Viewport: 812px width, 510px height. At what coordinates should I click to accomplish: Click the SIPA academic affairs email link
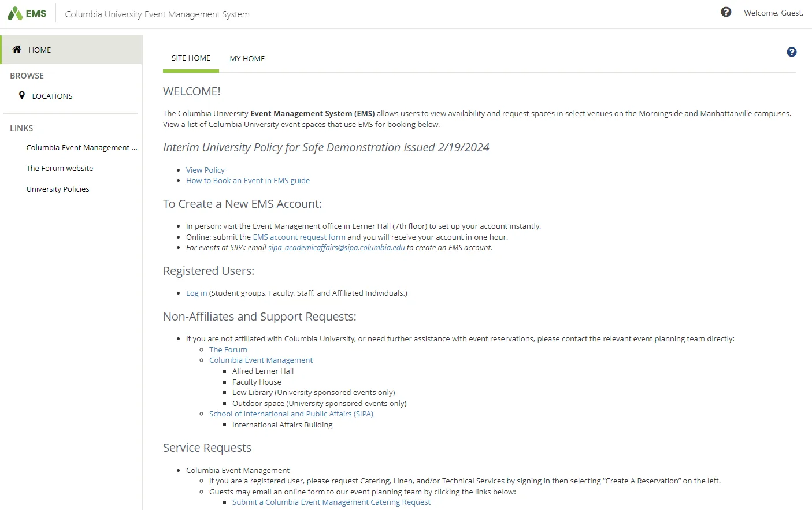coord(336,247)
